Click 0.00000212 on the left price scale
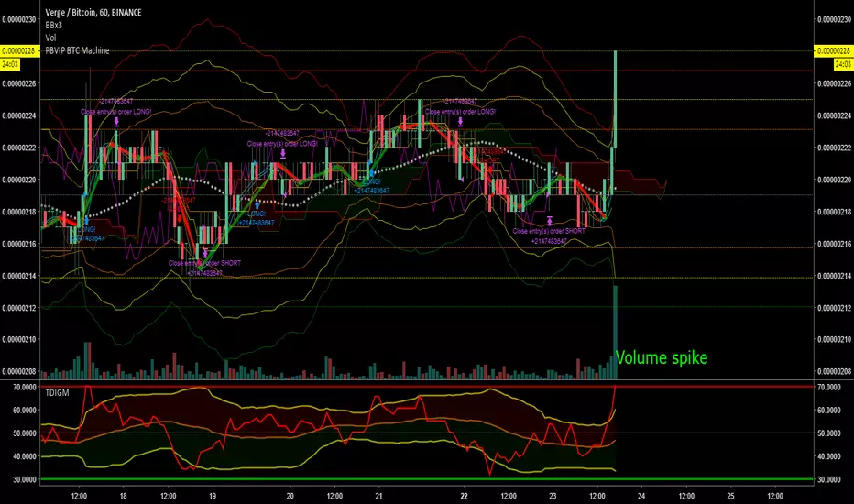 tap(19, 308)
